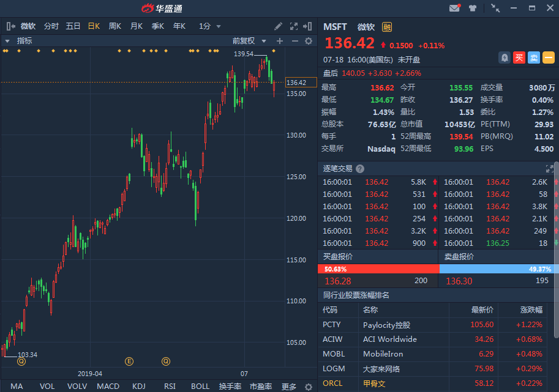Open the skin theme shirt icon
The width and height of the screenshot is (559, 392).
tap(473, 8)
